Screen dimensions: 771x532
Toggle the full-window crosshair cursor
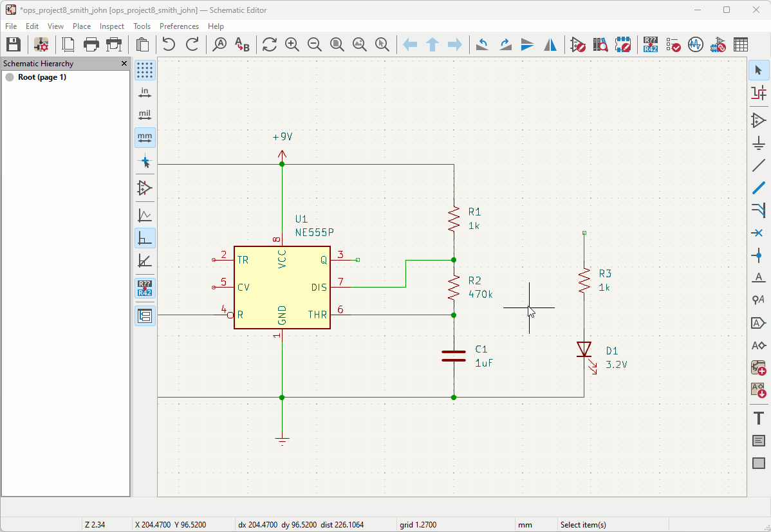(x=145, y=161)
